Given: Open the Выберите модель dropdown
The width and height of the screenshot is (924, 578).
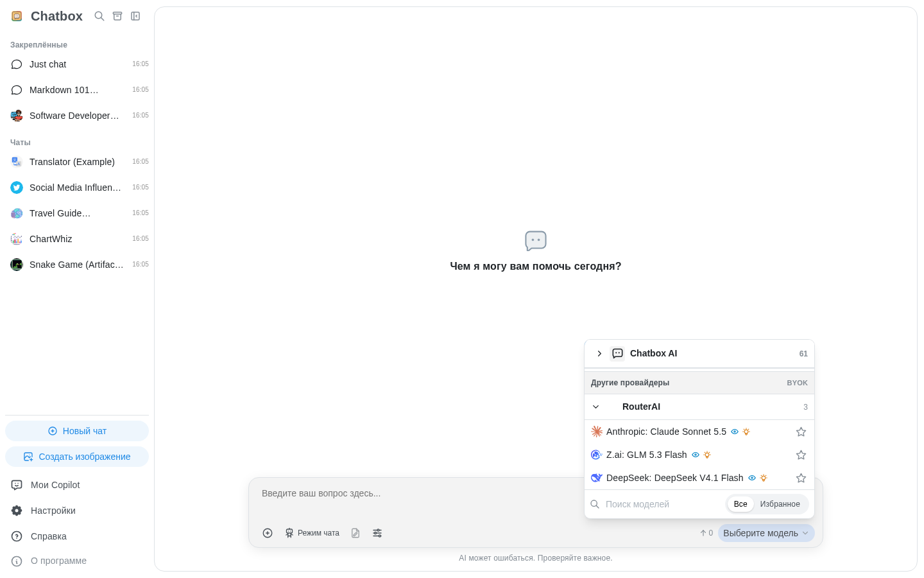Looking at the screenshot, I should point(766,533).
